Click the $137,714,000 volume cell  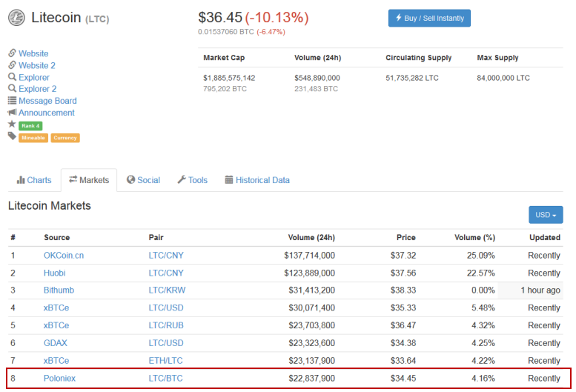[x=309, y=256]
